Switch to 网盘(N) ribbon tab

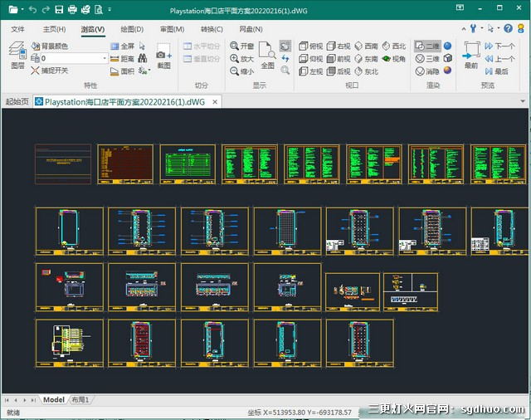(251, 29)
